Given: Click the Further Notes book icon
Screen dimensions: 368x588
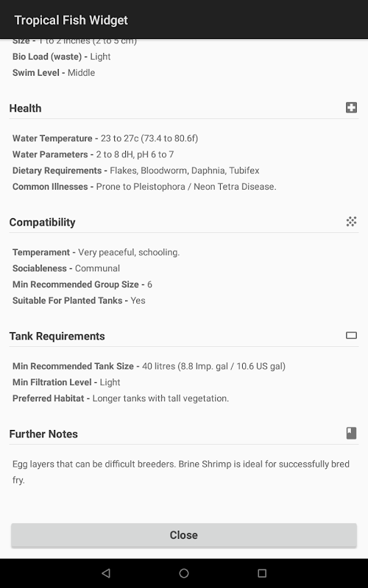Looking at the screenshot, I should point(351,433).
